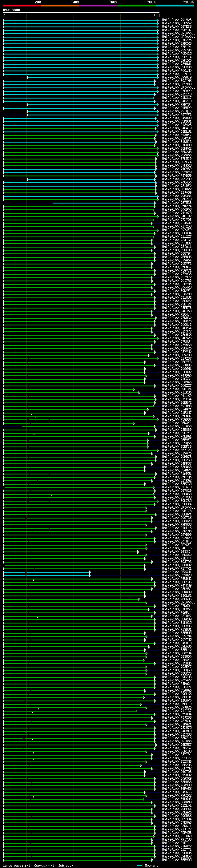Select the UniRef100_A7P0P9 label
The image size is (197, 868).
pyautogui.click(x=177, y=91)
